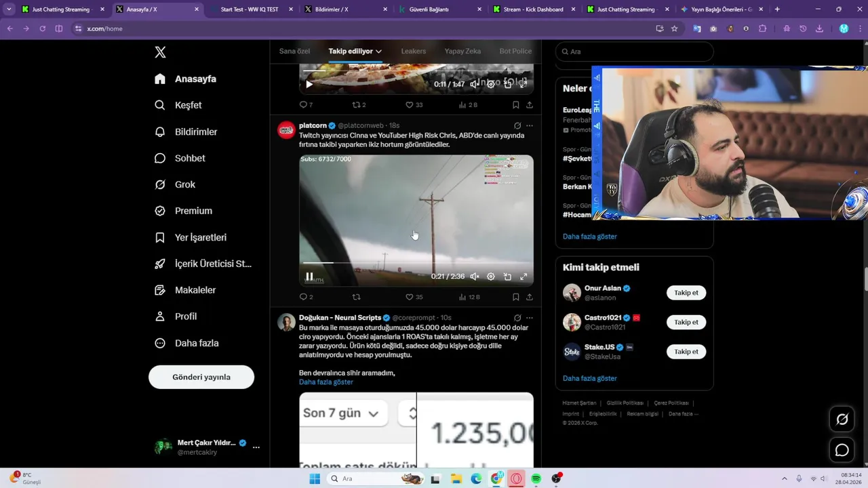Bookmark page star in address bar
The image size is (868, 488).
[x=674, y=28]
